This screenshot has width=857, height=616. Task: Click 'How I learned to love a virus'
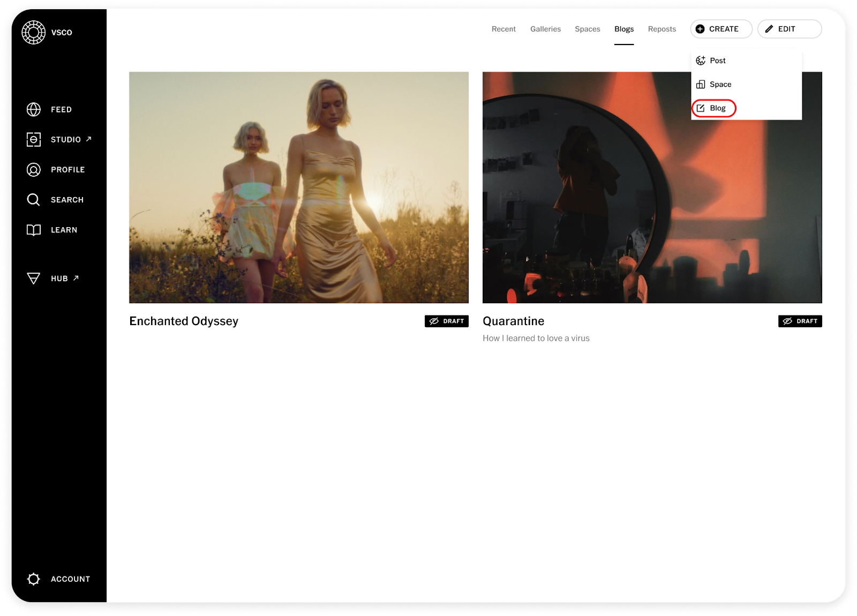point(536,338)
